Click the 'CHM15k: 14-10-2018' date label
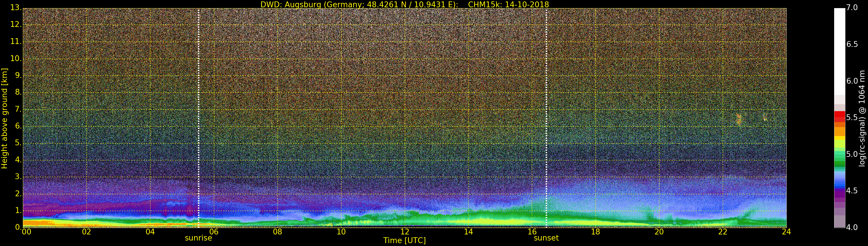The image size is (868, 246). coord(508,4)
